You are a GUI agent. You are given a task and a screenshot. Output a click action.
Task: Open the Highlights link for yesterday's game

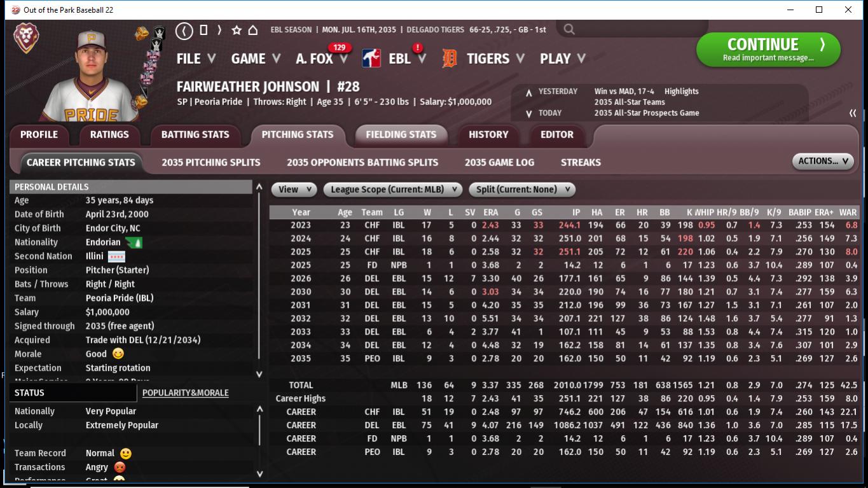pos(681,91)
